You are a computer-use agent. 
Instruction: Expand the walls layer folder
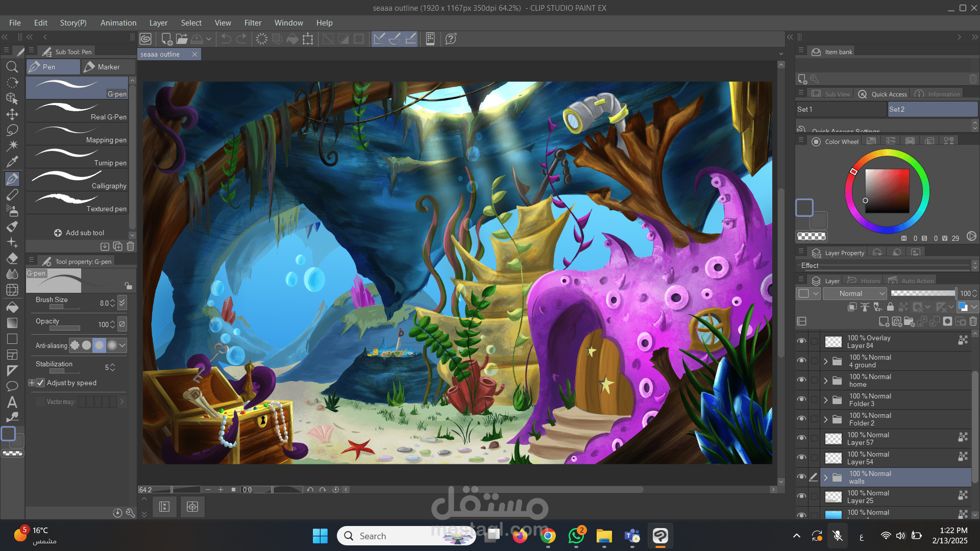point(825,478)
